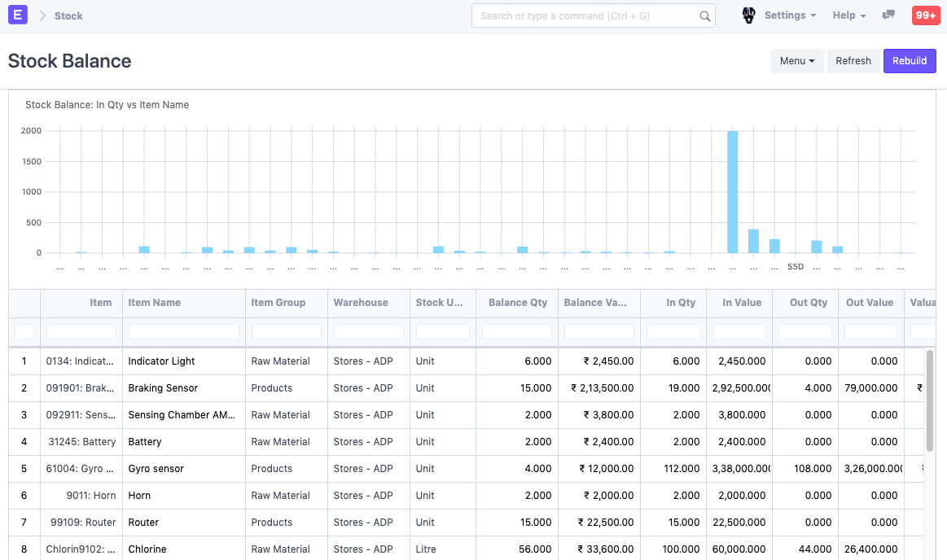Expand the Settings dropdown
Screen dimensions: 947x560
790,15
